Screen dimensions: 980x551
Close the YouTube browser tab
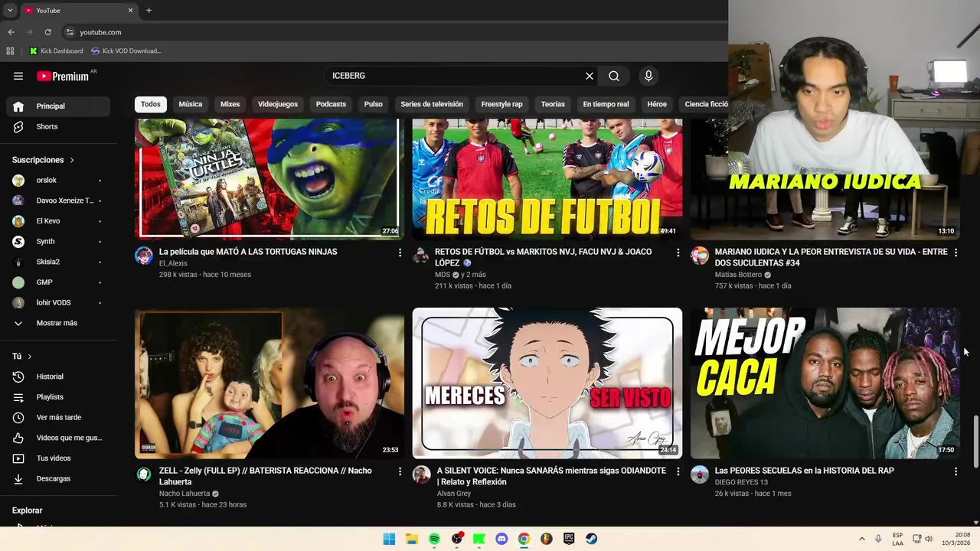coord(130,10)
